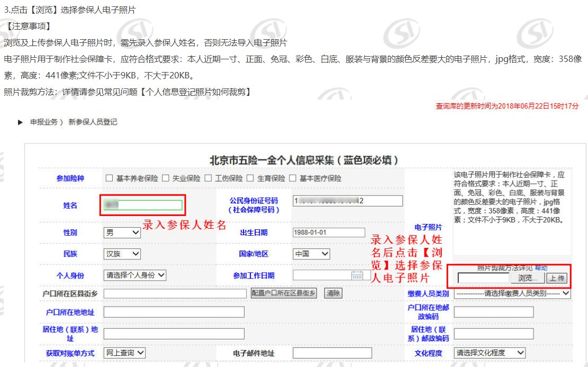
Task: Open the 国家/地区 dropdown showing 中国
Action: [x=311, y=254]
